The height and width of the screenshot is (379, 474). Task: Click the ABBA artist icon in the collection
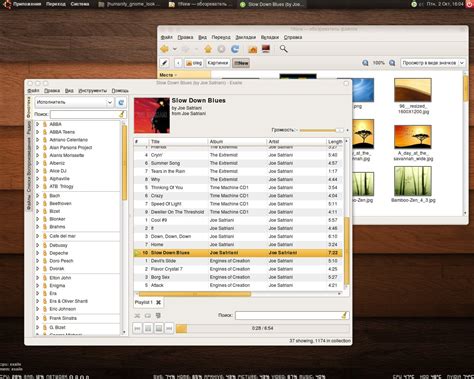pyautogui.click(x=45, y=124)
